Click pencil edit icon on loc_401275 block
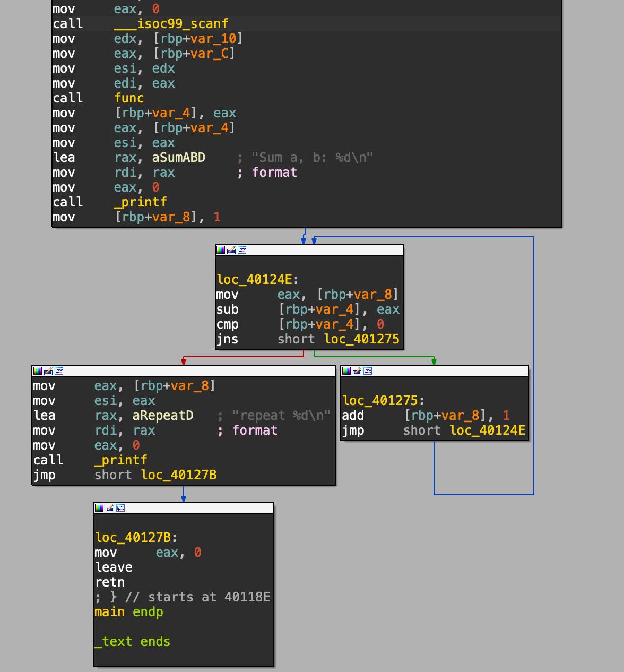 [357, 371]
